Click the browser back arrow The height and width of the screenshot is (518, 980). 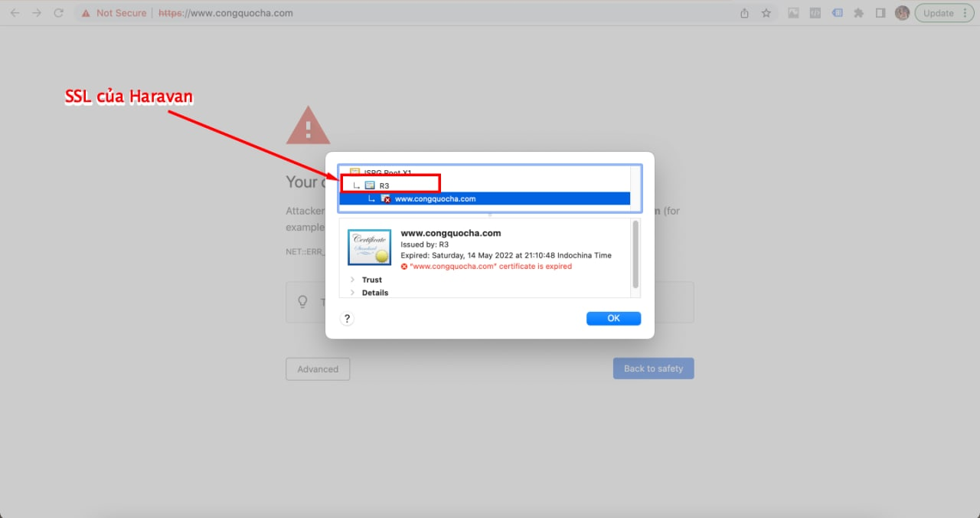coord(15,13)
